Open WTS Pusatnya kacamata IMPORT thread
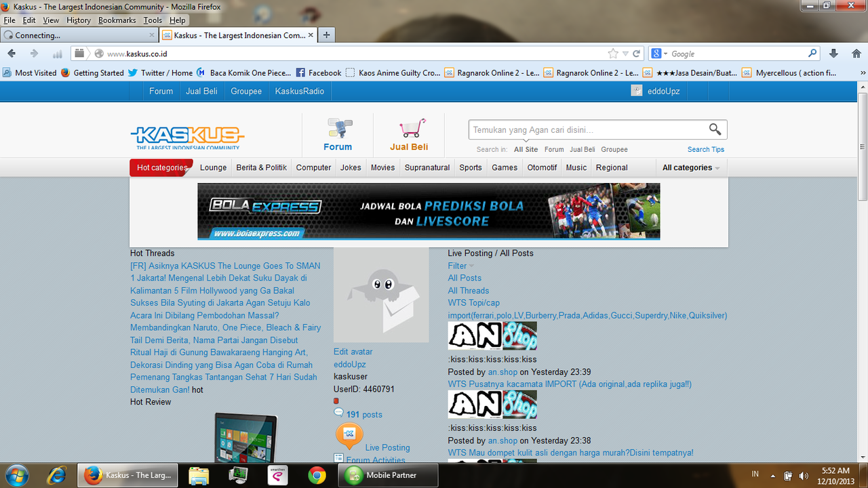Screen dimensions: 868x488 570,384
